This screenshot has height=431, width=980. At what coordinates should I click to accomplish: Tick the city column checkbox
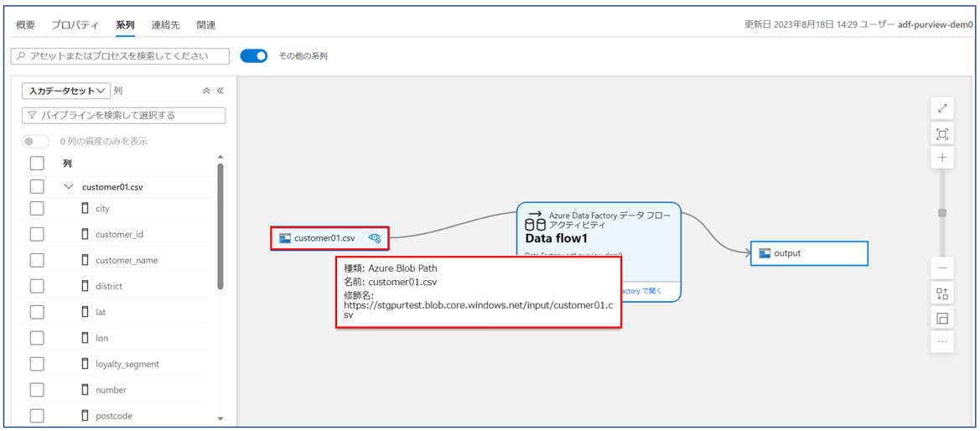[x=37, y=208]
